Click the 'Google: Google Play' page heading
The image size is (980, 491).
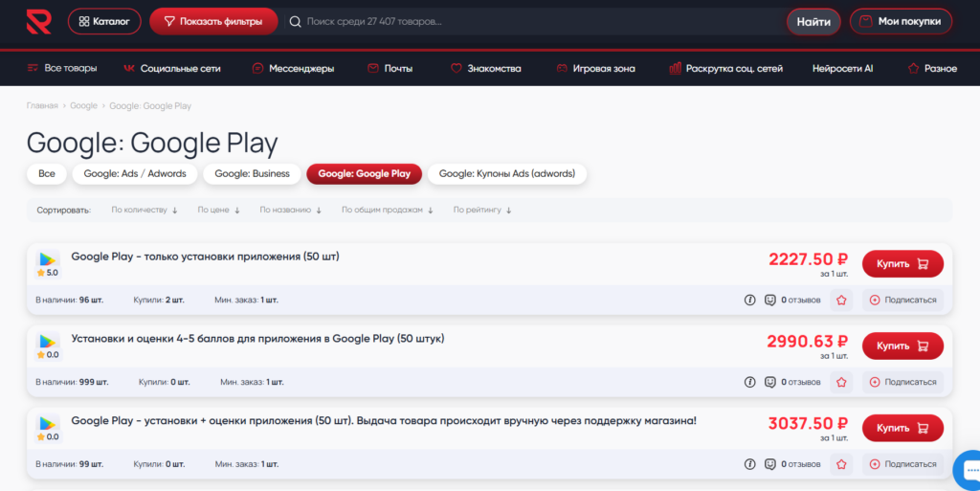[152, 143]
